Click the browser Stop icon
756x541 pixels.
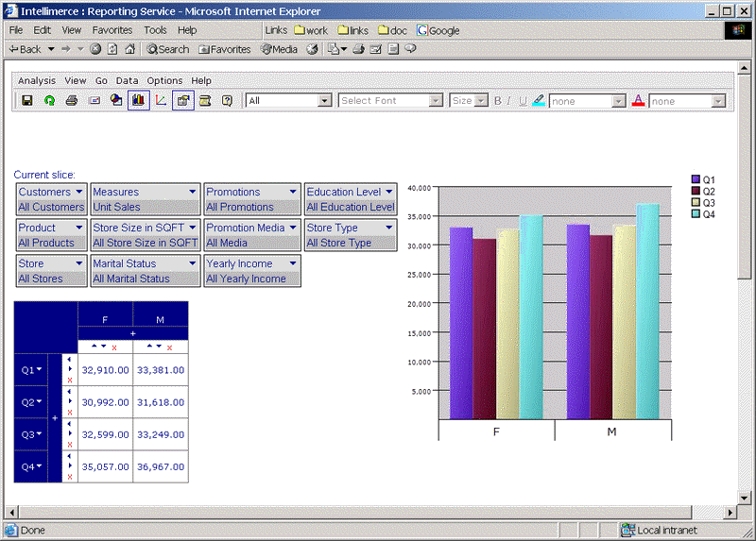click(x=95, y=49)
